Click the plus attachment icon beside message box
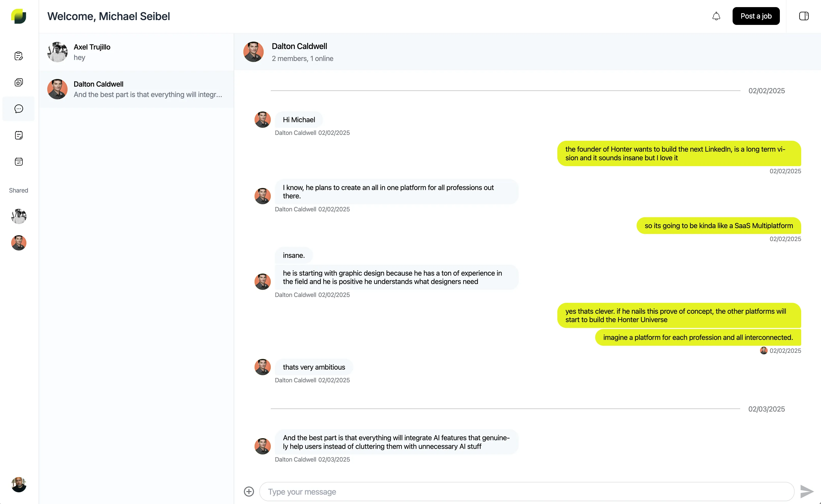Image resolution: width=821 pixels, height=504 pixels. [249, 491]
